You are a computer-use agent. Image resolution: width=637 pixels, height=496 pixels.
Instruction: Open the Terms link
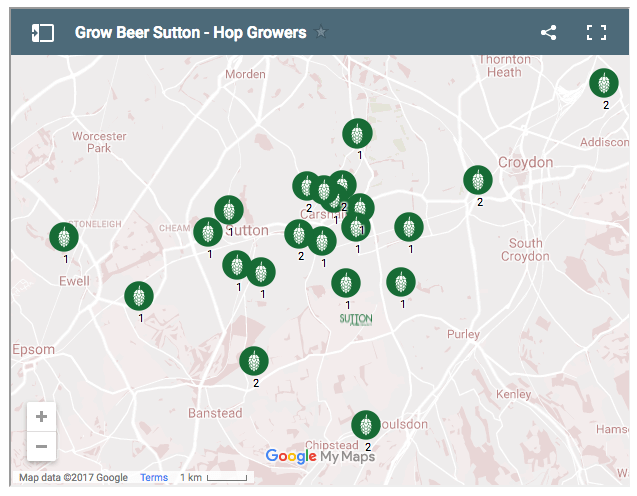pos(154,477)
